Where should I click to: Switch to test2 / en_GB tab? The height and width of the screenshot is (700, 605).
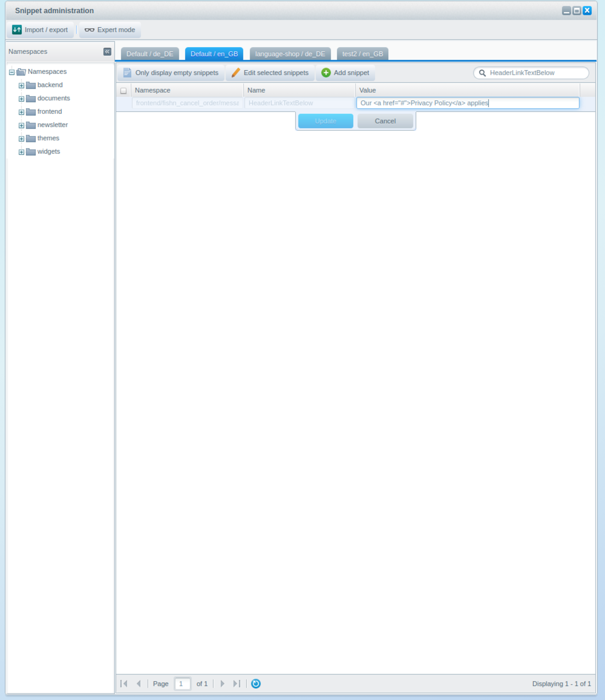[x=362, y=54]
